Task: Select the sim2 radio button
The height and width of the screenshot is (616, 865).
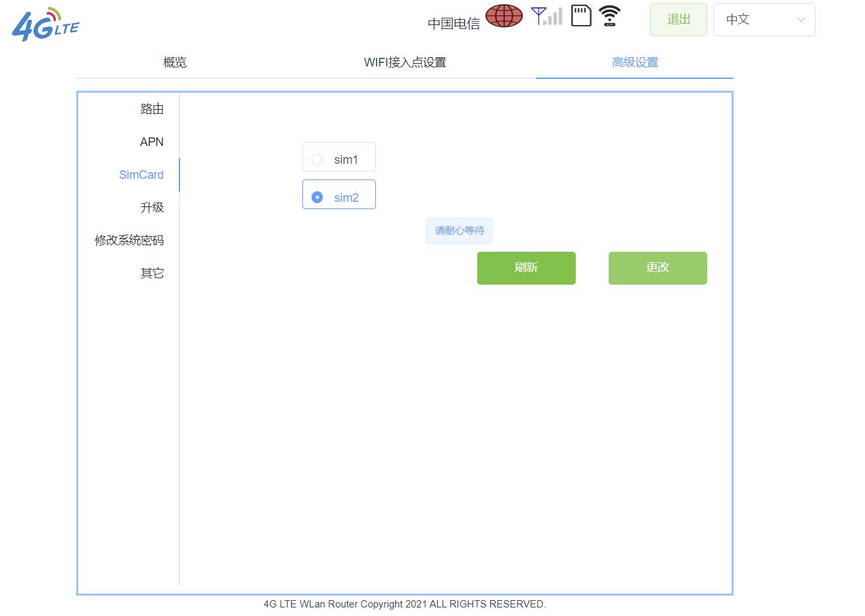Action: tap(317, 196)
